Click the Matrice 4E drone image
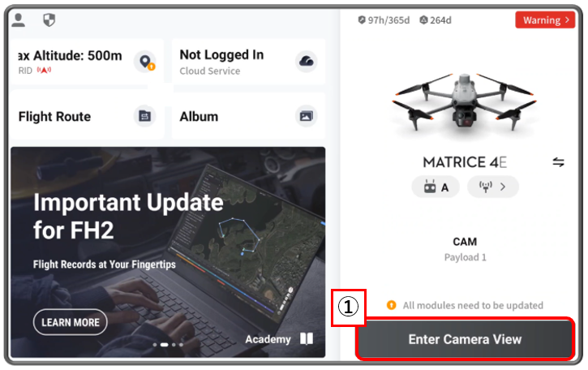The image size is (588, 370). 464,102
